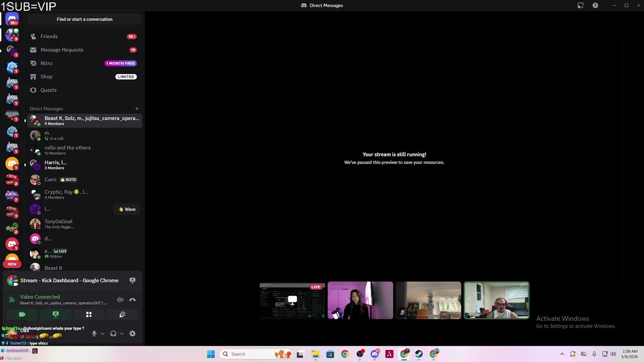Click the Nitro icon in sidebar
This screenshot has width=644, height=362.
point(33,63)
